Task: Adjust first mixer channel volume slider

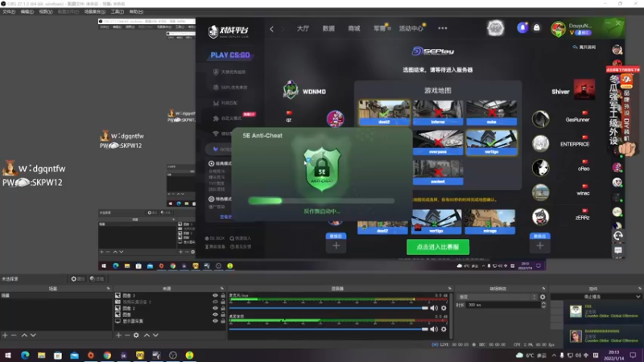Action: (328, 308)
